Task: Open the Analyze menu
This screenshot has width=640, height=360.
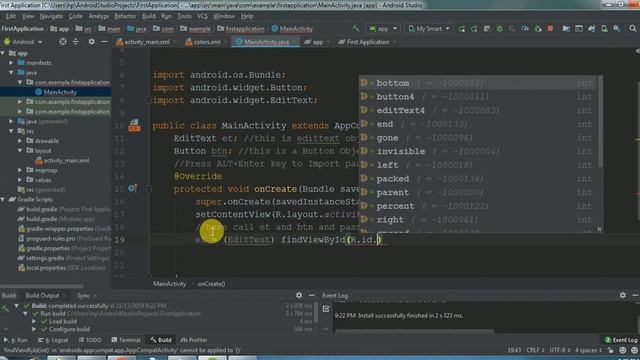Action: [99, 16]
